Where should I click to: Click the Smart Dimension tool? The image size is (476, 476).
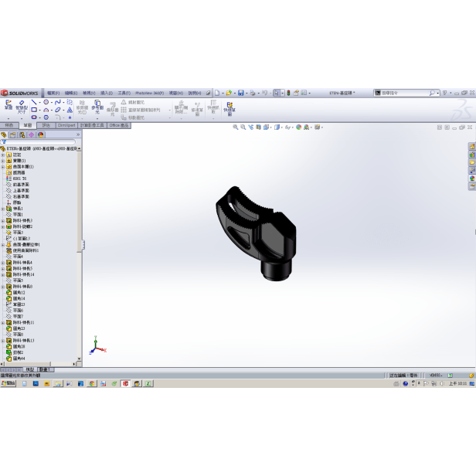[22, 106]
